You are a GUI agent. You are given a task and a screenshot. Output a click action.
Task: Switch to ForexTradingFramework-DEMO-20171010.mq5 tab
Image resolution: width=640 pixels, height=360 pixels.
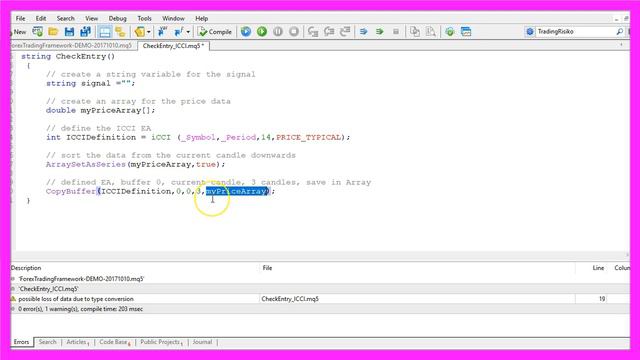pos(72,46)
